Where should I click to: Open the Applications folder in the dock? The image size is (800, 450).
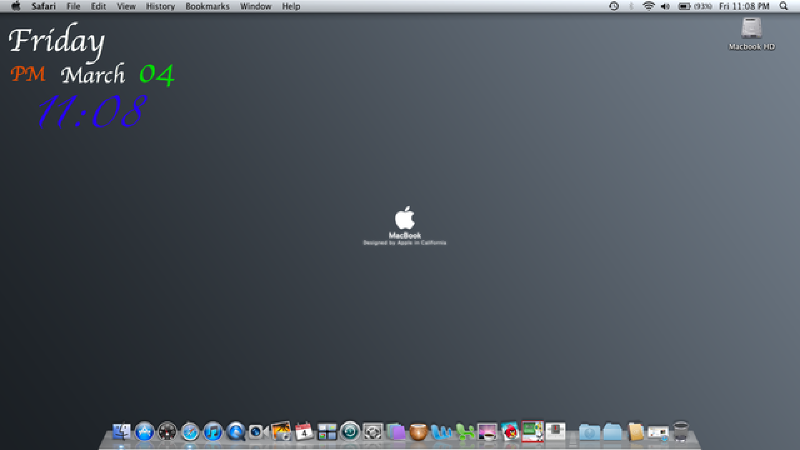click(589, 432)
